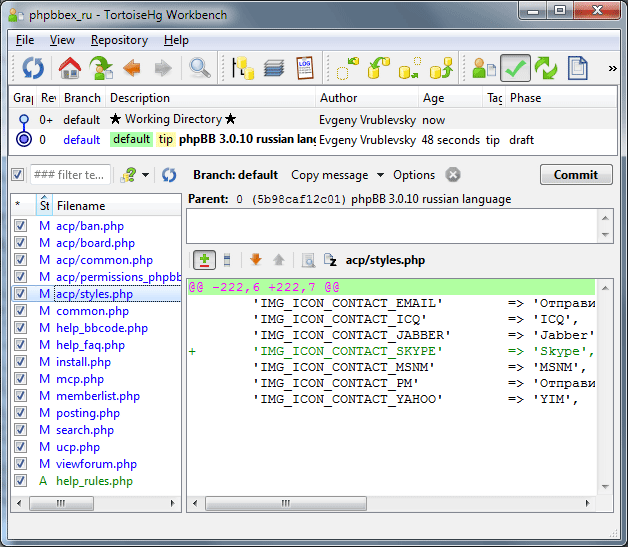
Task: Expand the toolbar overflow chevron
Action: [x=612, y=68]
